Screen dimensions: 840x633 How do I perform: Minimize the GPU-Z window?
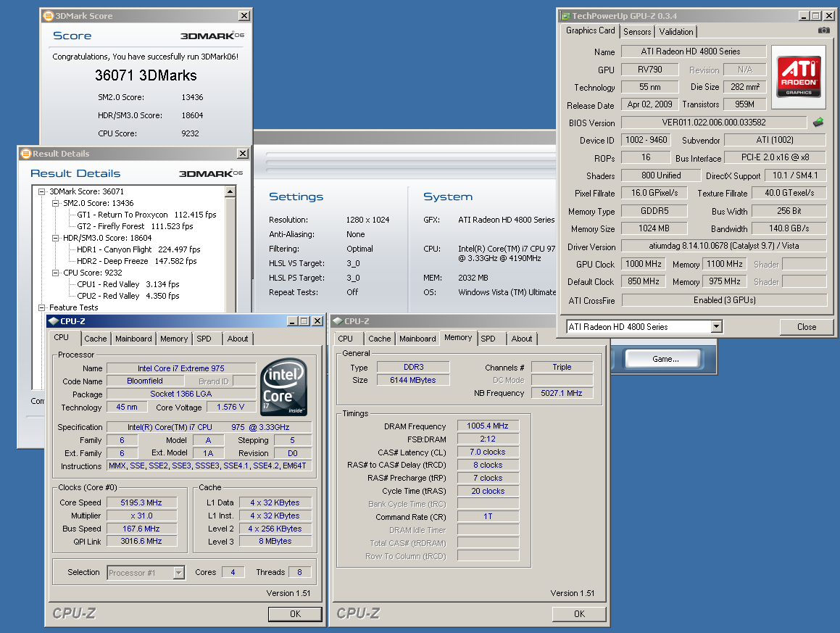tap(804, 16)
